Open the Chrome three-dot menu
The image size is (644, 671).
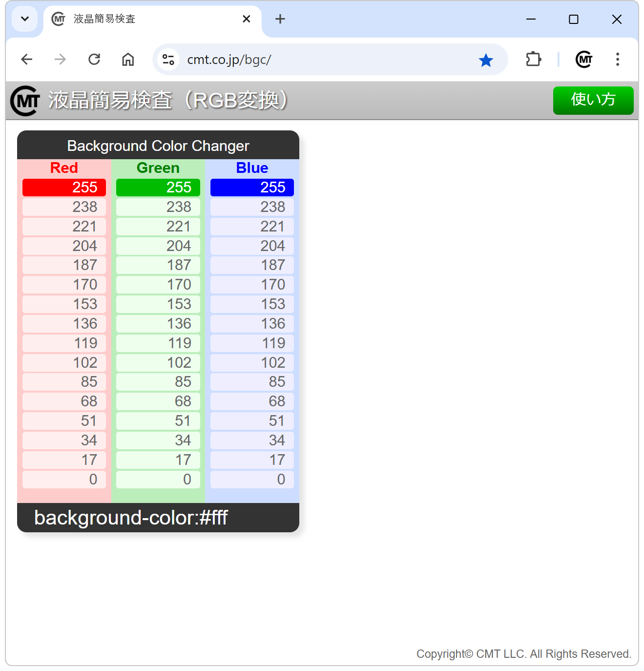(x=618, y=60)
